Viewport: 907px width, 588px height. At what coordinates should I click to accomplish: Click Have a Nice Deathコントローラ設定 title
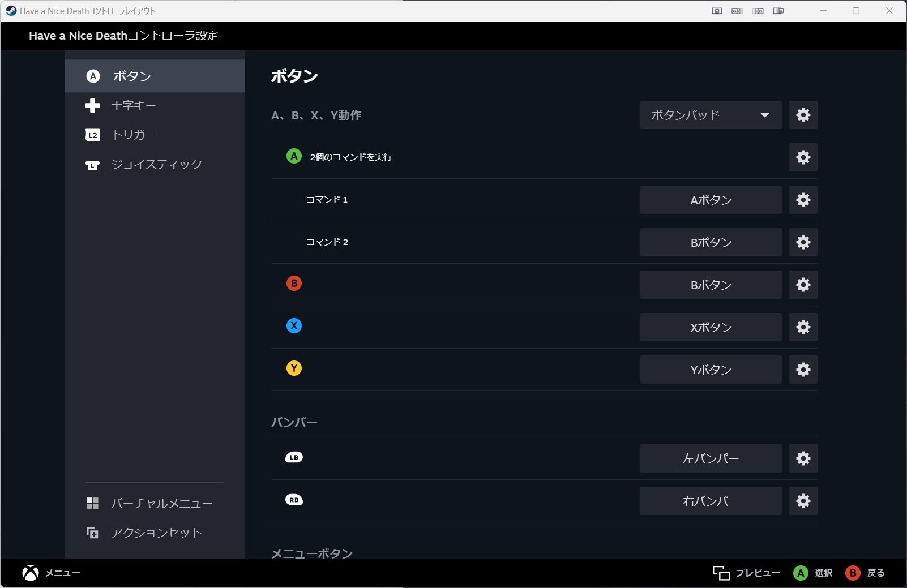tap(123, 36)
